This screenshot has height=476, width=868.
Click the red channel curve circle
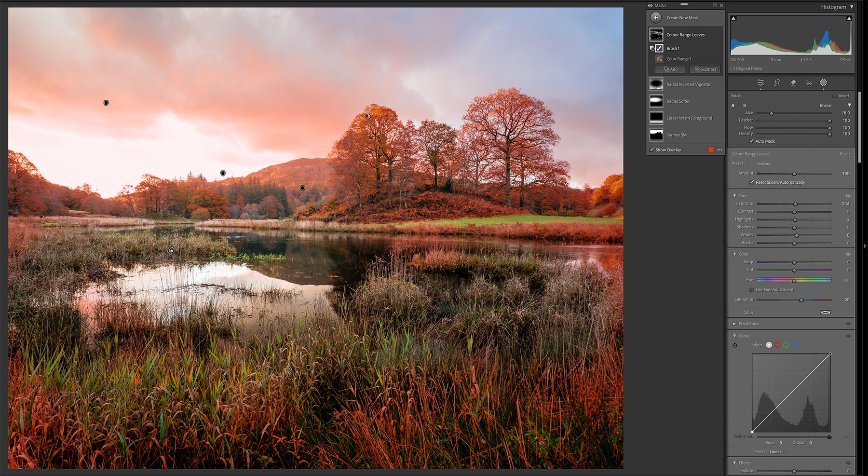click(777, 345)
